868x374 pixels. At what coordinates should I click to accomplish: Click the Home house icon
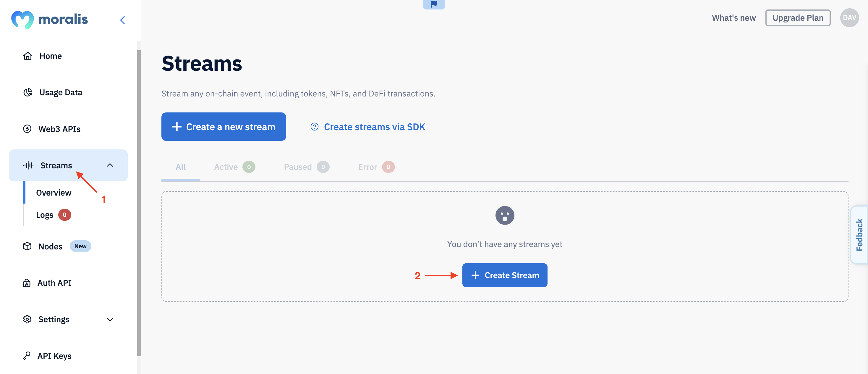click(x=27, y=56)
